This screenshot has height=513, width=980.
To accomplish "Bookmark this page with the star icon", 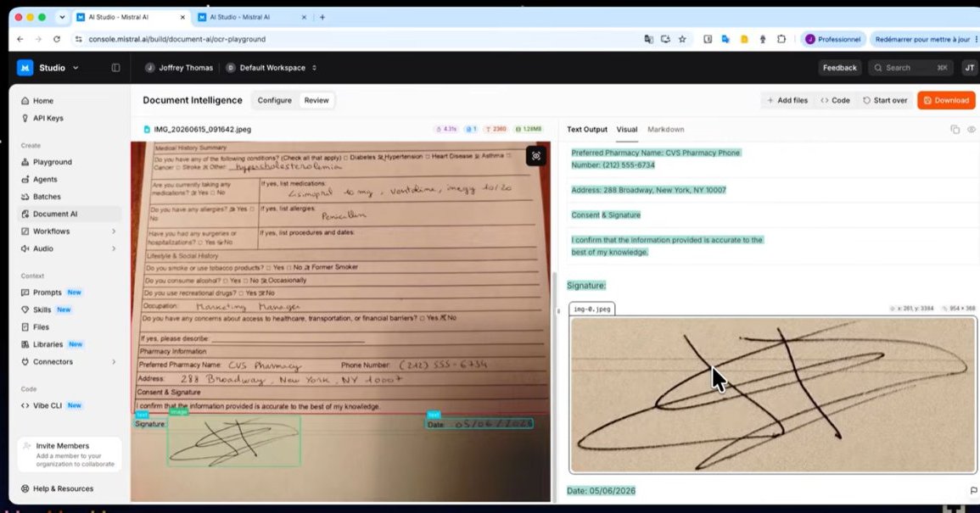I will pyautogui.click(x=682, y=39).
